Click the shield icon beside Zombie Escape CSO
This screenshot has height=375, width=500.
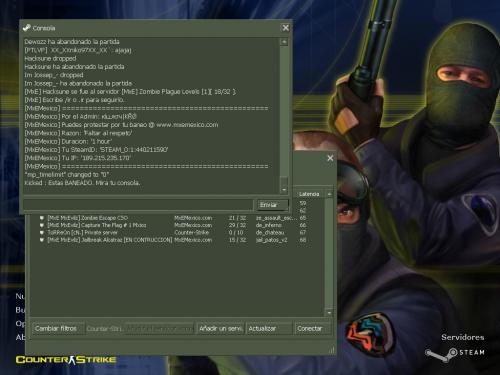[x=42, y=218]
